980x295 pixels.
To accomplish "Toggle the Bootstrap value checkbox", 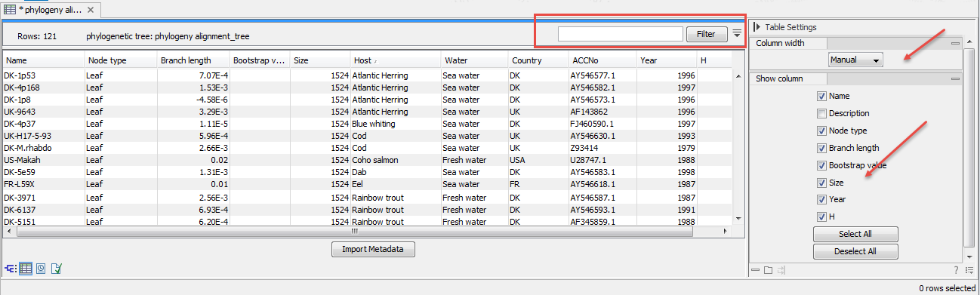I will click(x=821, y=165).
